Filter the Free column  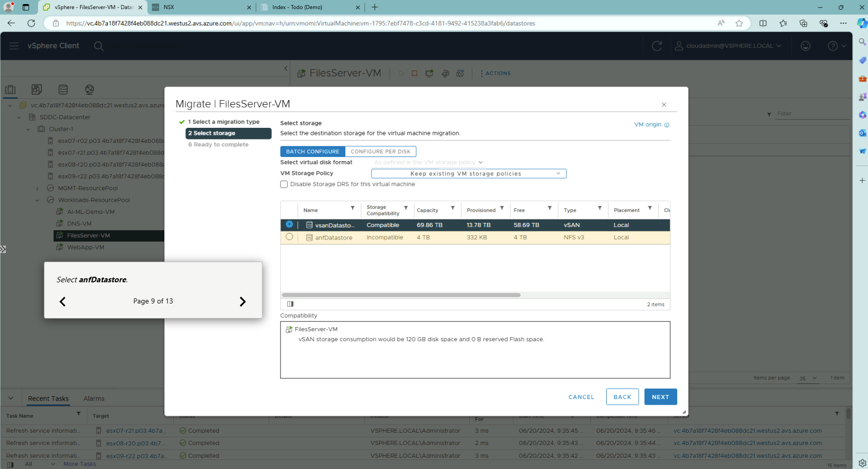[550, 208]
